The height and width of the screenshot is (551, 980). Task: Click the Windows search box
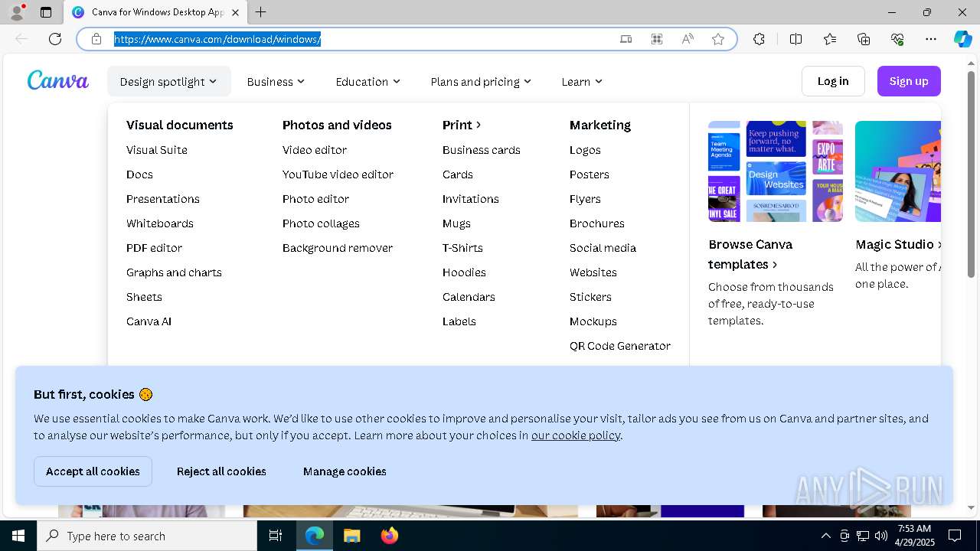coord(147,536)
